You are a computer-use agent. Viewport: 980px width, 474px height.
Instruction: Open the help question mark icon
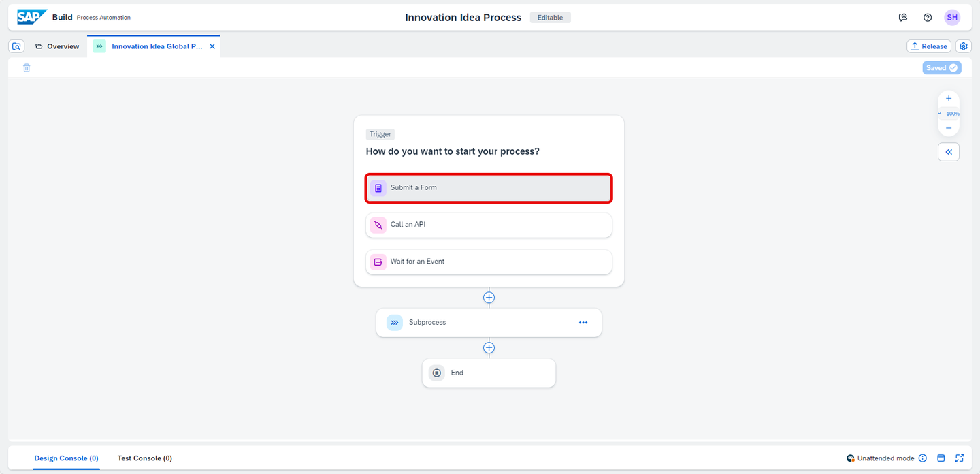[928, 18]
